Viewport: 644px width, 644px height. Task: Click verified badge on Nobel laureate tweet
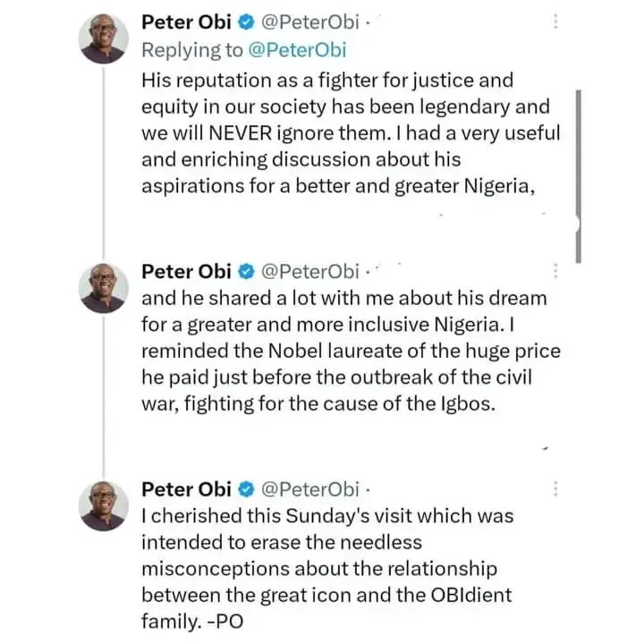tap(243, 270)
